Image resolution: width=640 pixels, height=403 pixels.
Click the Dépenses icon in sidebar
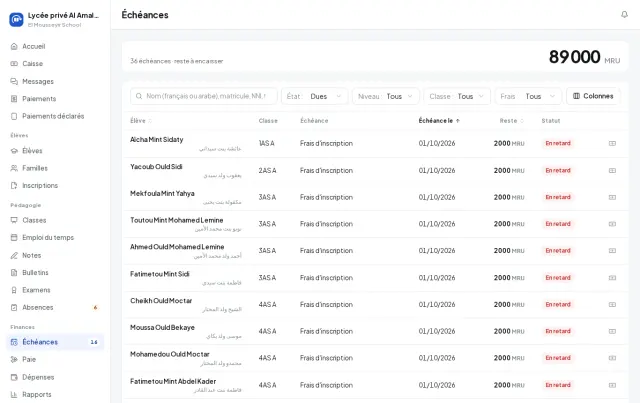[x=14, y=377]
